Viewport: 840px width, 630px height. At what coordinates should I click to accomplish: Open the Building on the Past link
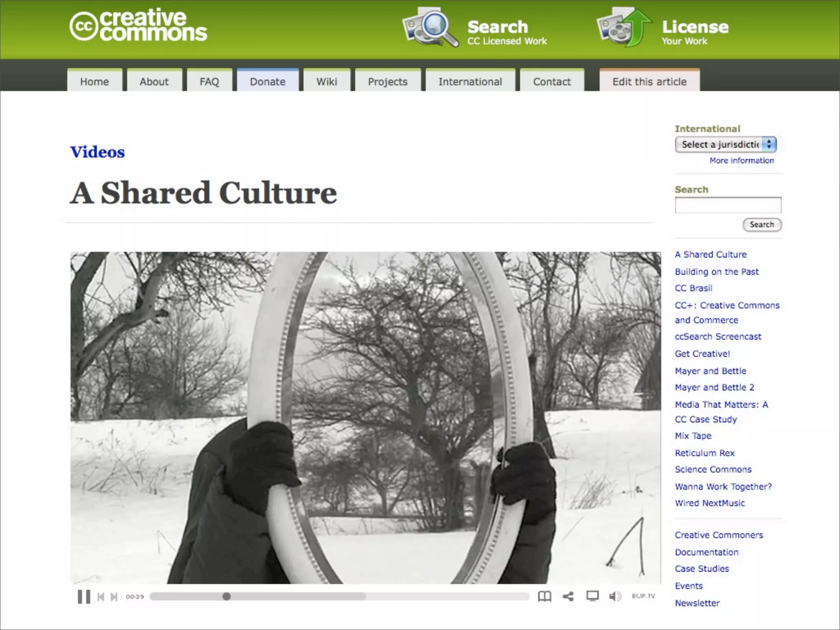click(717, 272)
